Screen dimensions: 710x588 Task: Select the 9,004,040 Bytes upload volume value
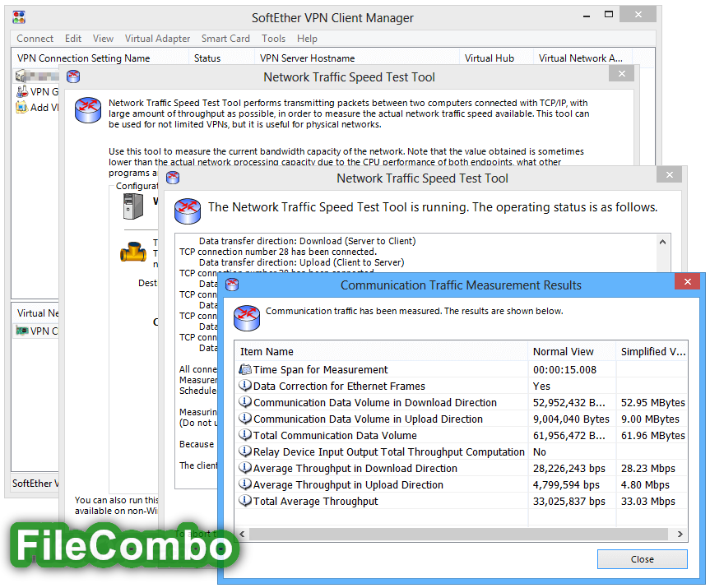(571, 419)
